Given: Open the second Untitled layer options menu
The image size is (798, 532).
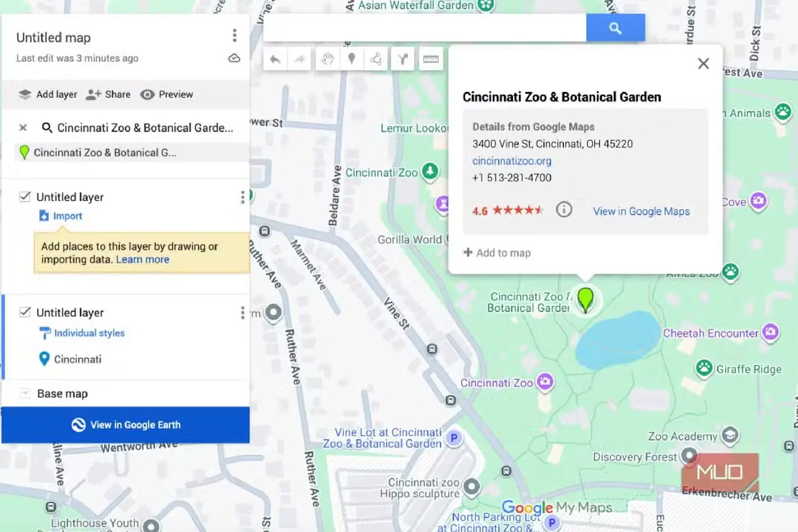Looking at the screenshot, I should [x=242, y=313].
